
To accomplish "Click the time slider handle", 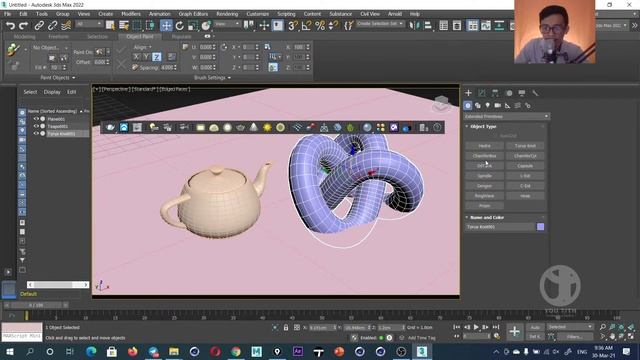I will click(x=37, y=305).
